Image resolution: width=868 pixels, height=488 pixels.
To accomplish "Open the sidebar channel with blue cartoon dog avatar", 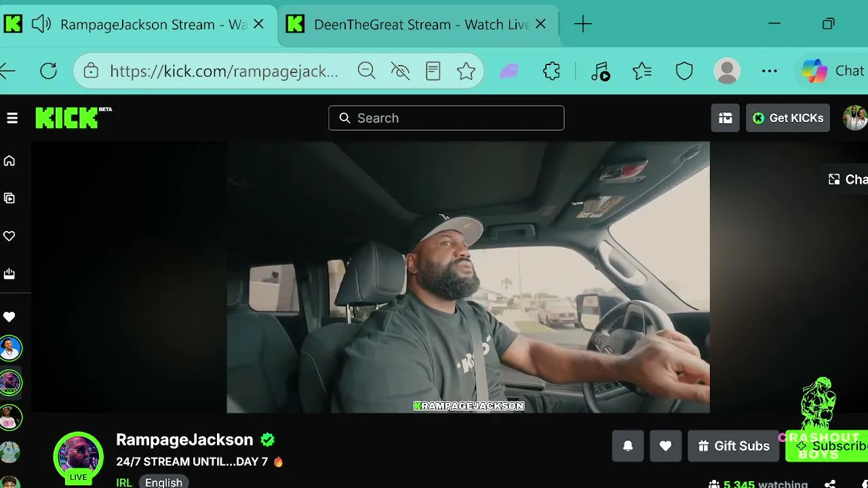I will [x=9, y=451].
